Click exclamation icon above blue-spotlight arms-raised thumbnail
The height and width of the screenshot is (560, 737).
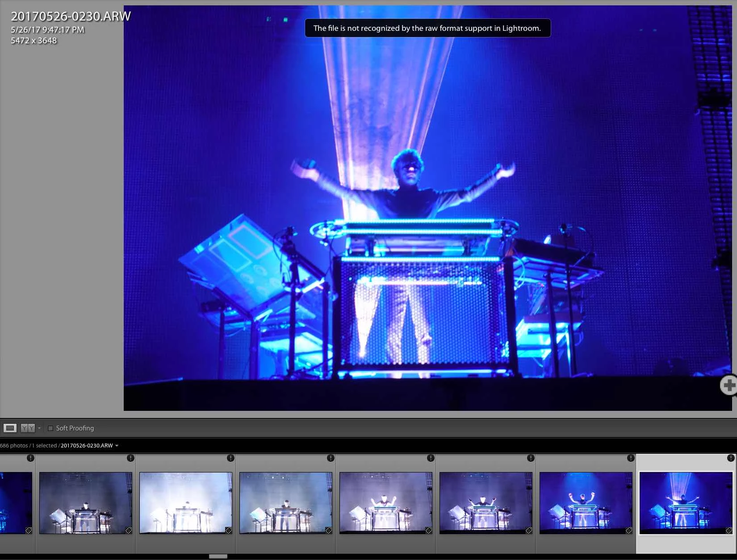tap(631, 458)
